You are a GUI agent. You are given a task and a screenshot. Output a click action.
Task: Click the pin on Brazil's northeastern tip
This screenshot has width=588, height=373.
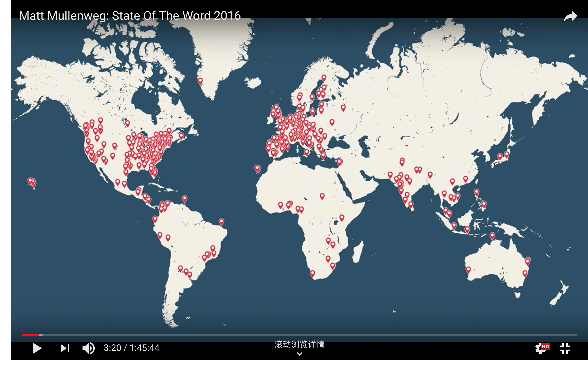tap(221, 221)
